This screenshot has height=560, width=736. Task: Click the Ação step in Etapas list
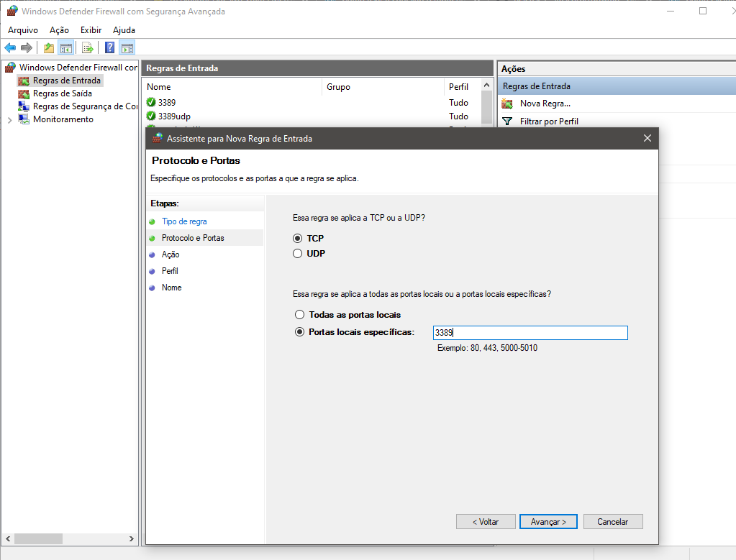coord(171,254)
